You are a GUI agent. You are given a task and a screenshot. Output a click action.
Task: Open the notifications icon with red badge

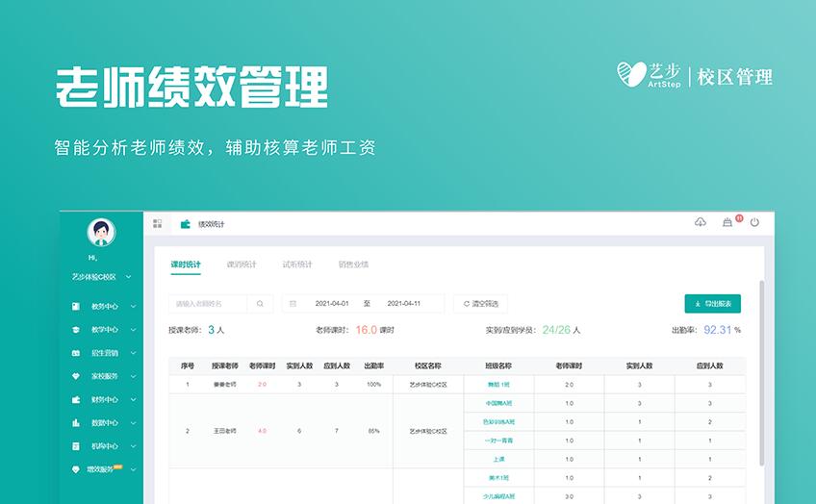pyautogui.click(x=728, y=223)
